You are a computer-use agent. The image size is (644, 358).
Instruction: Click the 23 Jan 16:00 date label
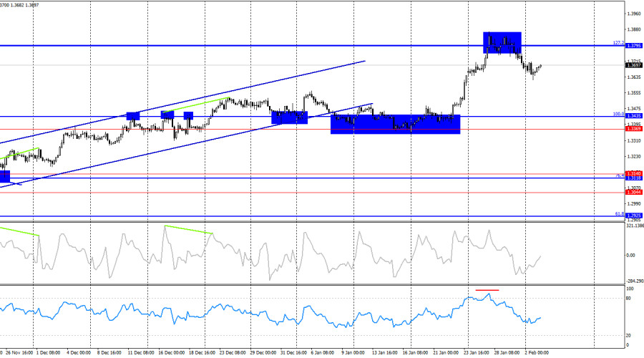coord(476,353)
